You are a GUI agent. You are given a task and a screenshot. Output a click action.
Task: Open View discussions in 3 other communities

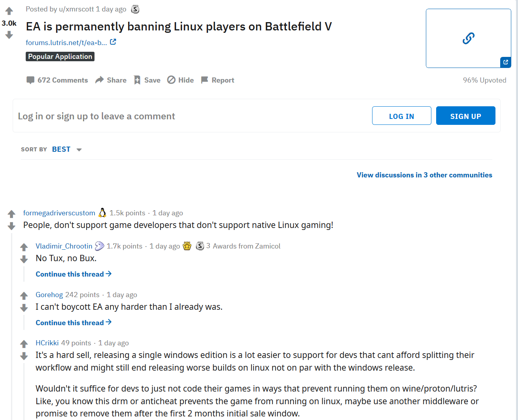point(424,175)
